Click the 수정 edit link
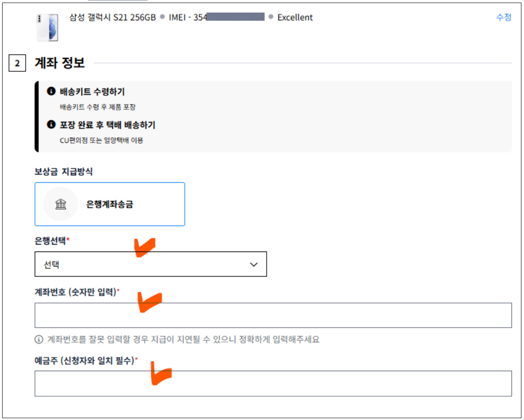Image resolution: width=524 pixels, height=420 pixels. (504, 17)
